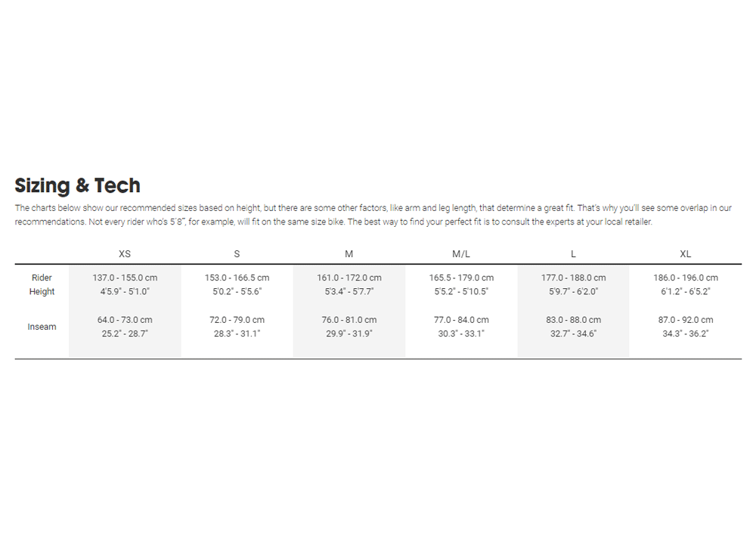Click L inseam 83.0 - 88.0 cm
The width and height of the screenshot is (756, 540).
(x=573, y=320)
